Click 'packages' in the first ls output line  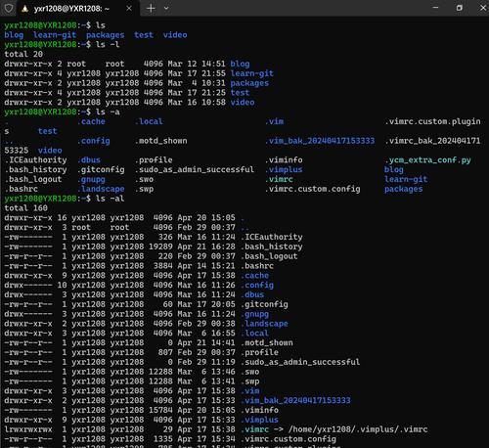pos(105,35)
